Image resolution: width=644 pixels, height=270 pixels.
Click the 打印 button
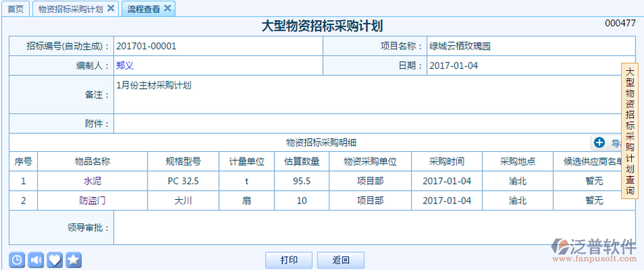coord(289,260)
